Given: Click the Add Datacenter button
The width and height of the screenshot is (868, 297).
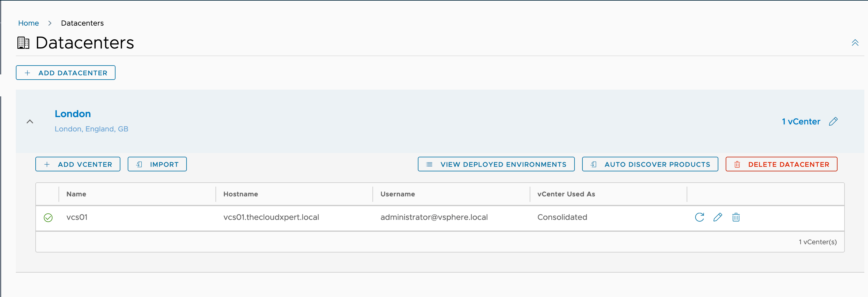Looking at the screenshot, I should coord(66,73).
